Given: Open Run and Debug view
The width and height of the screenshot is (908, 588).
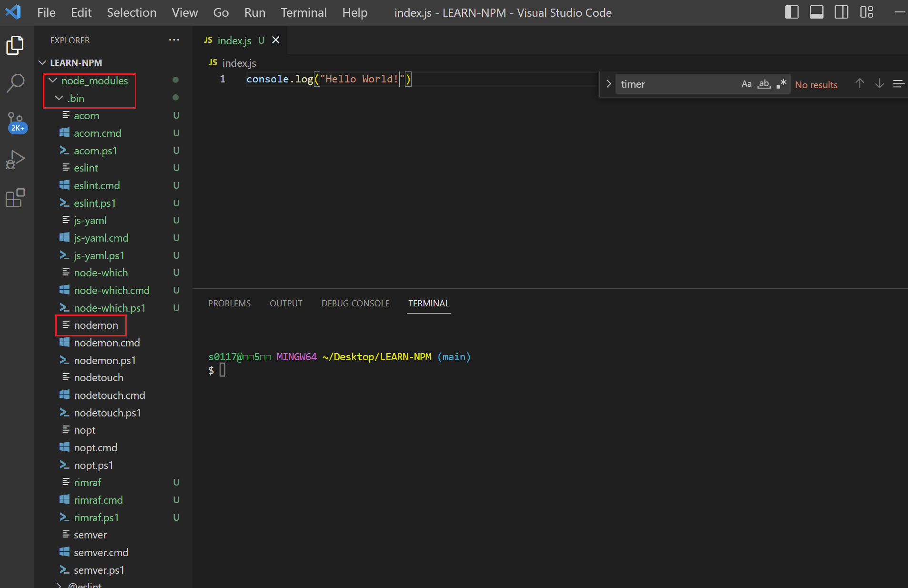Looking at the screenshot, I should point(15,160).
